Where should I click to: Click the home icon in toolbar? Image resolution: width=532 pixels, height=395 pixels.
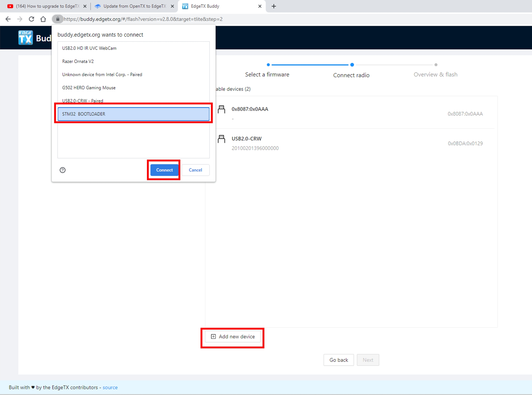coord(43,19)
